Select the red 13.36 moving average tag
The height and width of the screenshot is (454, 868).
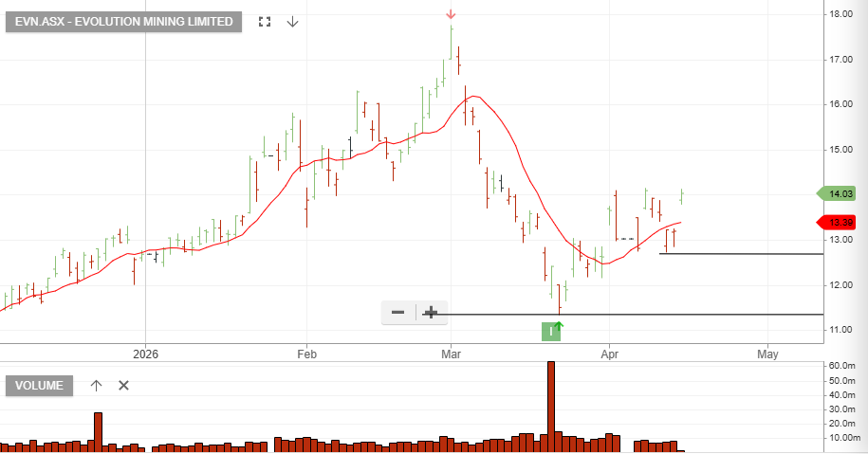click(837, 223)
